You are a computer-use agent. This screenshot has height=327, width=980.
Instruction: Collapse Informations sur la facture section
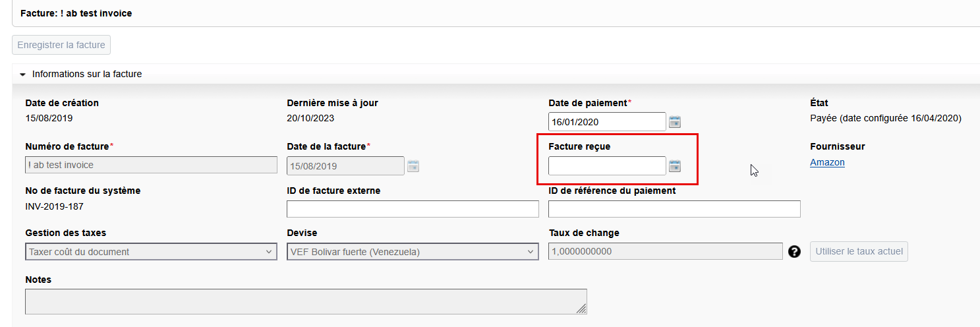pos(22,74)
